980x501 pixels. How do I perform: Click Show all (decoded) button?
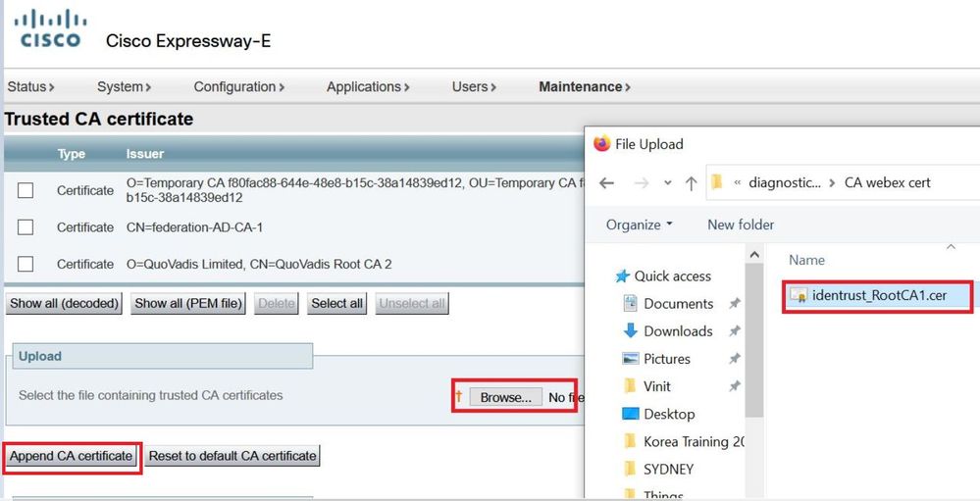(64, 304)
